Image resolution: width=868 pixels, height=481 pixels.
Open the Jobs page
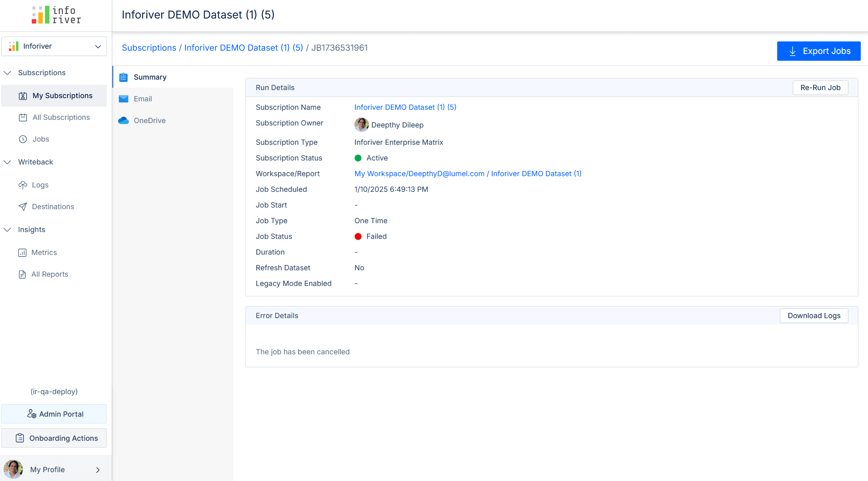[x=54, y=139]
